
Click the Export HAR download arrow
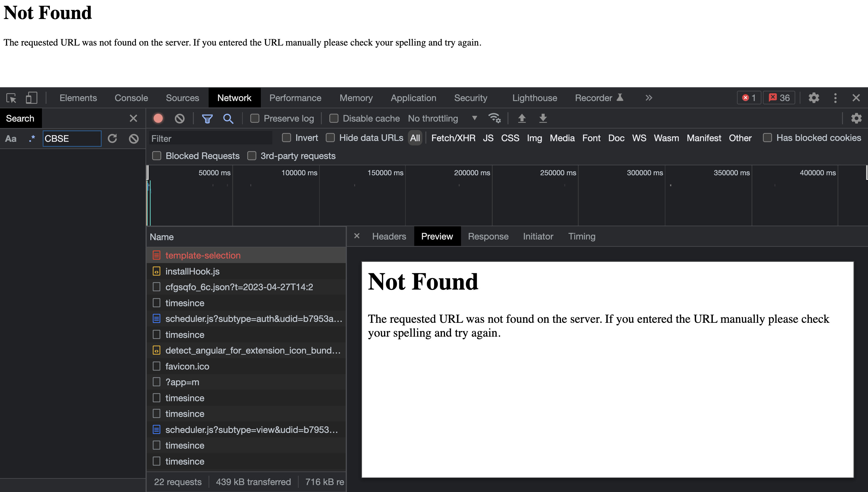coord(543,118)
